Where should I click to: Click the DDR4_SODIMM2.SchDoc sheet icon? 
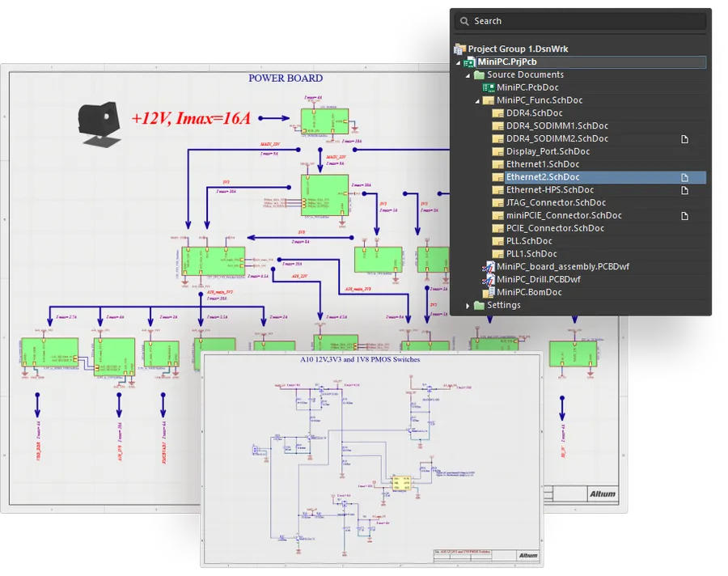tap(497, 138)
